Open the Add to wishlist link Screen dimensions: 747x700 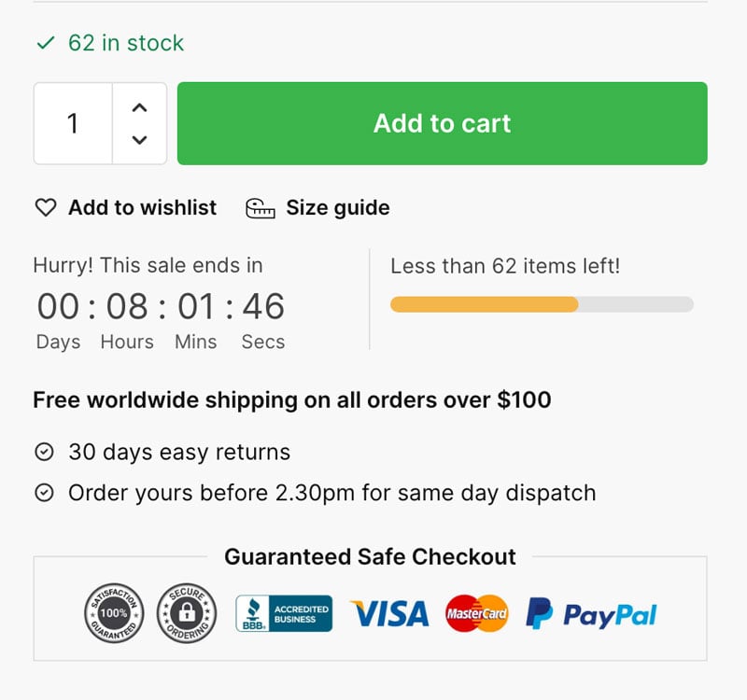coord(142,207)
